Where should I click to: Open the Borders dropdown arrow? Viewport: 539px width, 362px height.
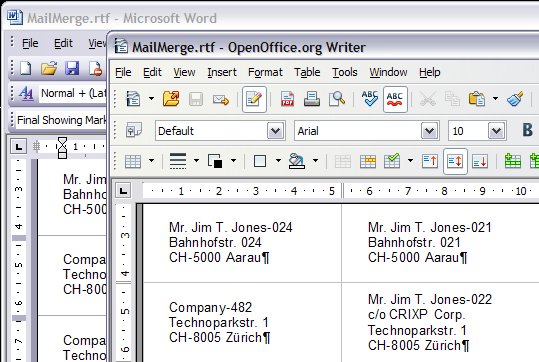(x=278, y=161)
